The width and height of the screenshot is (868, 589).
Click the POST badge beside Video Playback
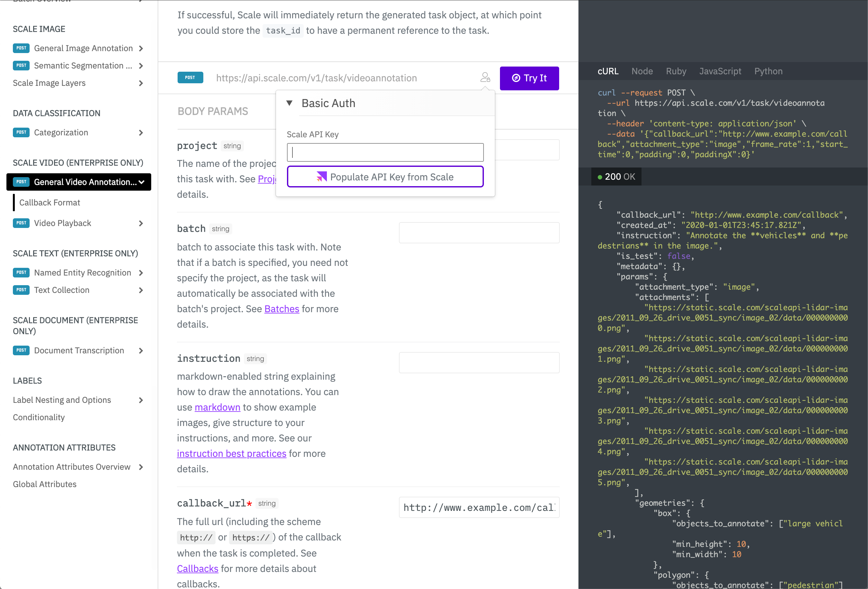21,223
